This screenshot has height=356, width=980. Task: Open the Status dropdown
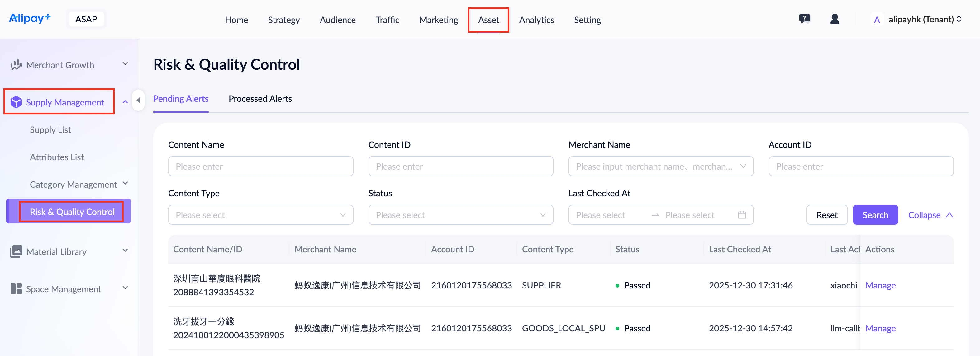point(460,215)
